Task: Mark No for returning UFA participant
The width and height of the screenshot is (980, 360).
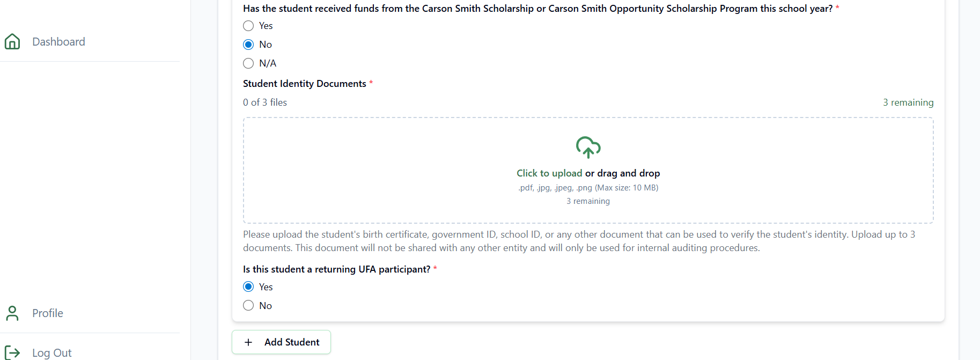Action: tap(248, 305)
